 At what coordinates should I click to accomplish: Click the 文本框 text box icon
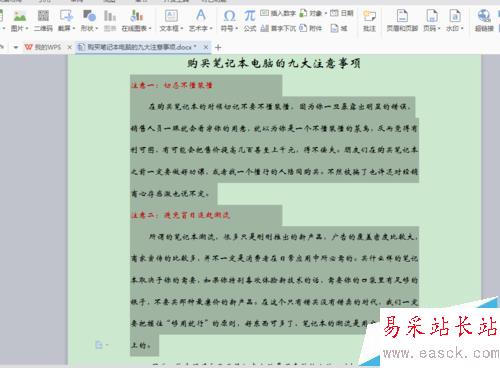pyautogui.click(x=171, y=16)
